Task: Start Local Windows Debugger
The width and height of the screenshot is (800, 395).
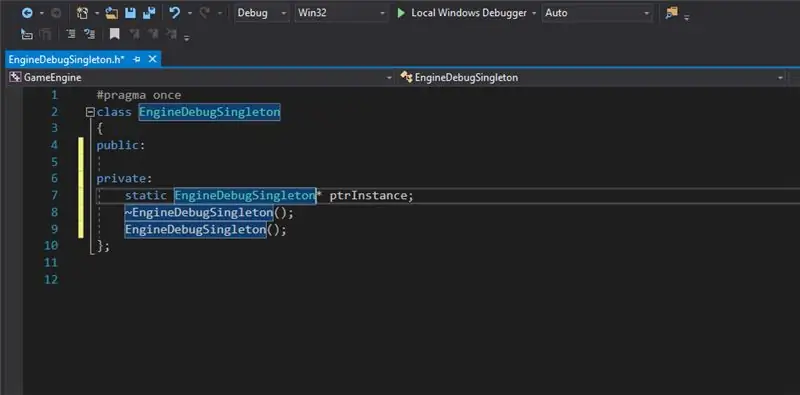Action: click(462, 13)
